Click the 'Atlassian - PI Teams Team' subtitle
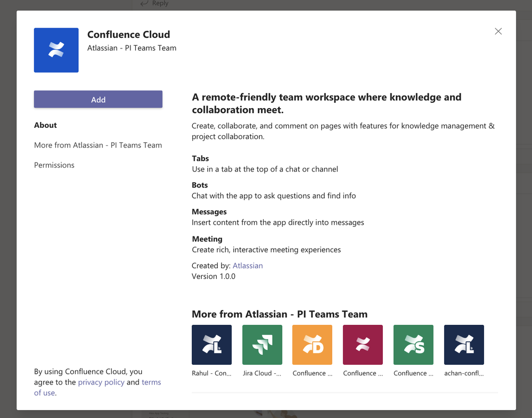 [x=132, y=48]
